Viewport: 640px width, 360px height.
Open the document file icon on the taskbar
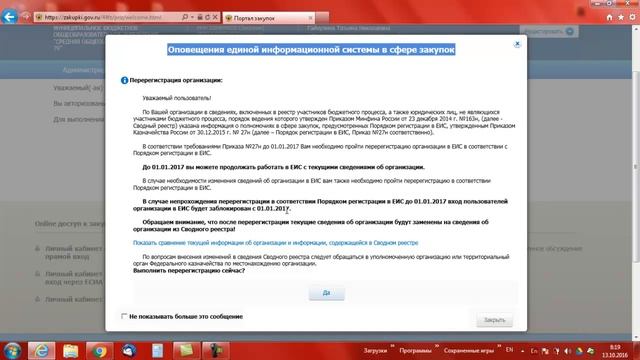(x=158, y=351)
